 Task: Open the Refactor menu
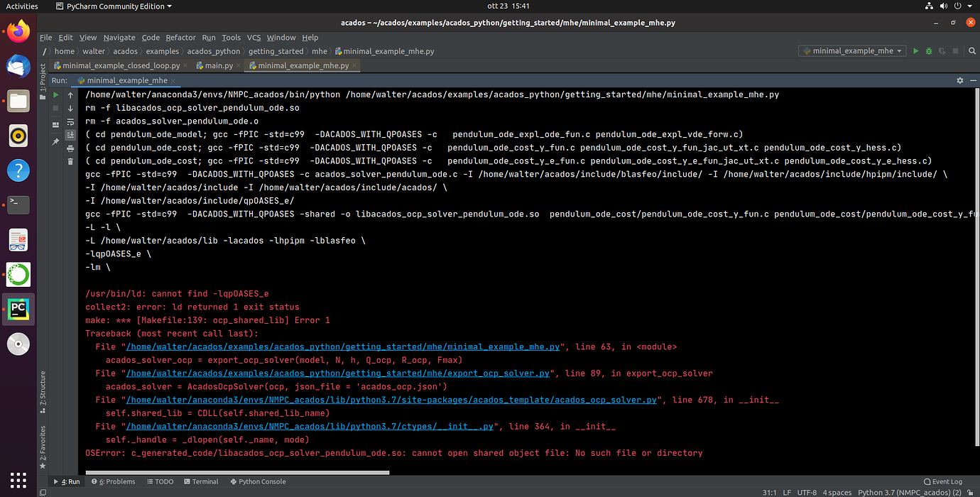(x=180, y=38)
